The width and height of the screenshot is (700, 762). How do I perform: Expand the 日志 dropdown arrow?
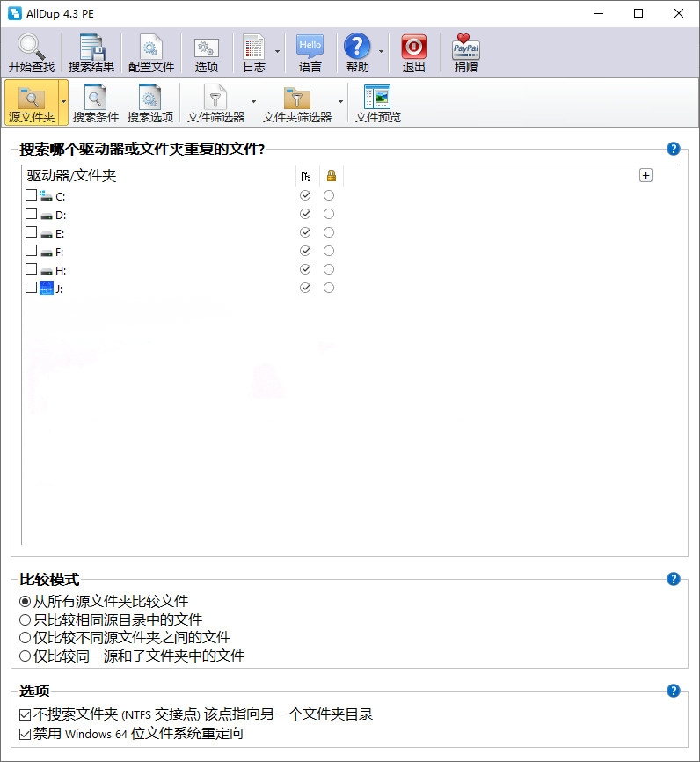277,52
